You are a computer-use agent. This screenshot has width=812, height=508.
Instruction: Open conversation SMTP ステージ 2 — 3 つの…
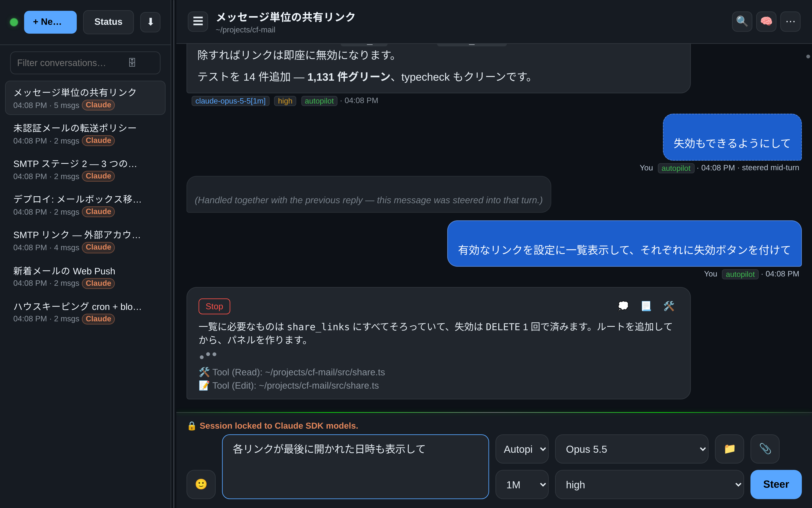coord(85,169)
